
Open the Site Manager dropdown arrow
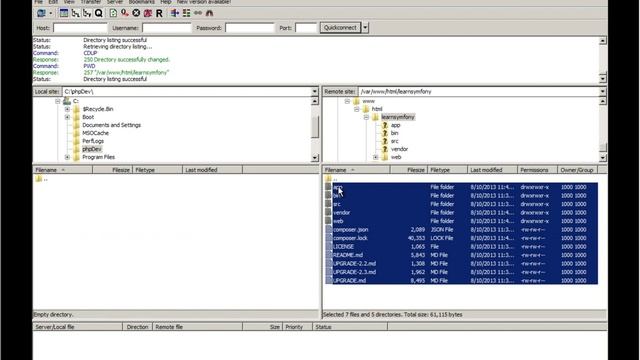click(51, 13)
